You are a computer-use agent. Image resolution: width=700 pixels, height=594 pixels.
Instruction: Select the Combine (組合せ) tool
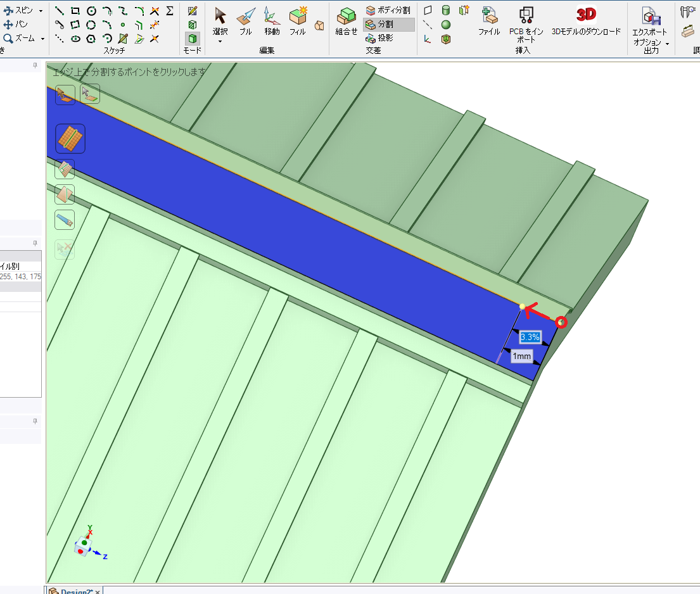click(346, 21)
